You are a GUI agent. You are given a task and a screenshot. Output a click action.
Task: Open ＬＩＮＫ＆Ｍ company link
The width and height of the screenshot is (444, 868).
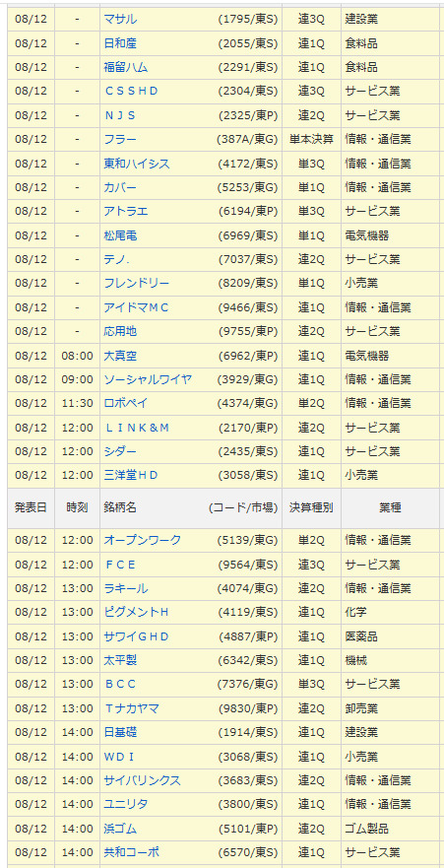point(137,428)
